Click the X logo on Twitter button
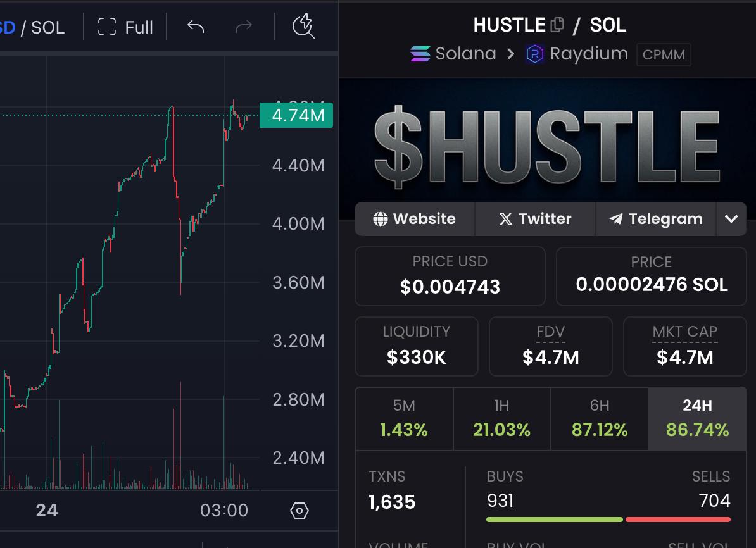The height and width of the screenshot is (548, 756). 506,219
